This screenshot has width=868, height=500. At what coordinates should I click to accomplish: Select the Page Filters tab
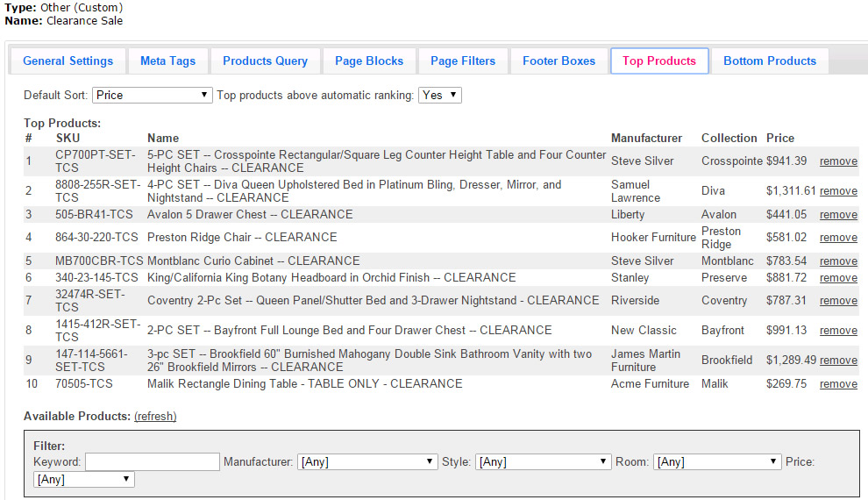tap(463, 61)
